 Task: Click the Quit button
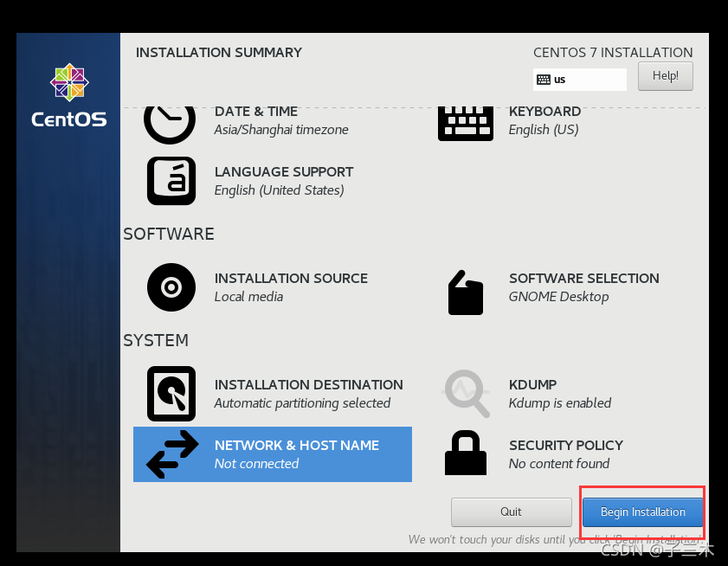(512, 512)
